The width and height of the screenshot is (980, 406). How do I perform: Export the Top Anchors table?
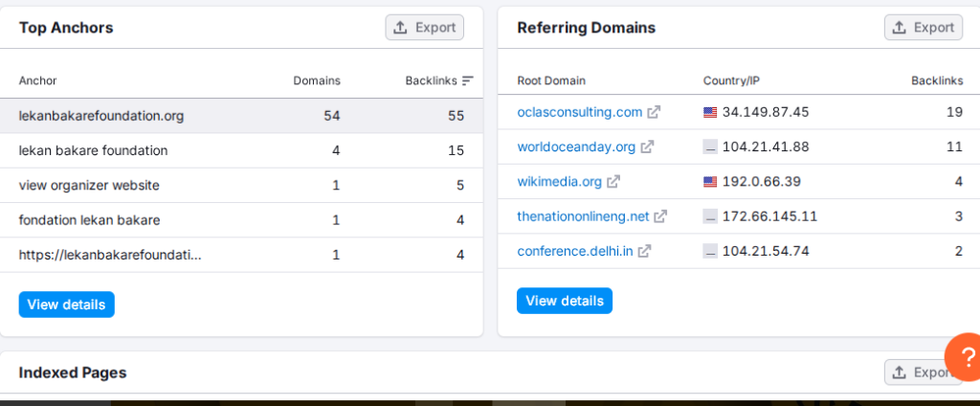point(424,28)
